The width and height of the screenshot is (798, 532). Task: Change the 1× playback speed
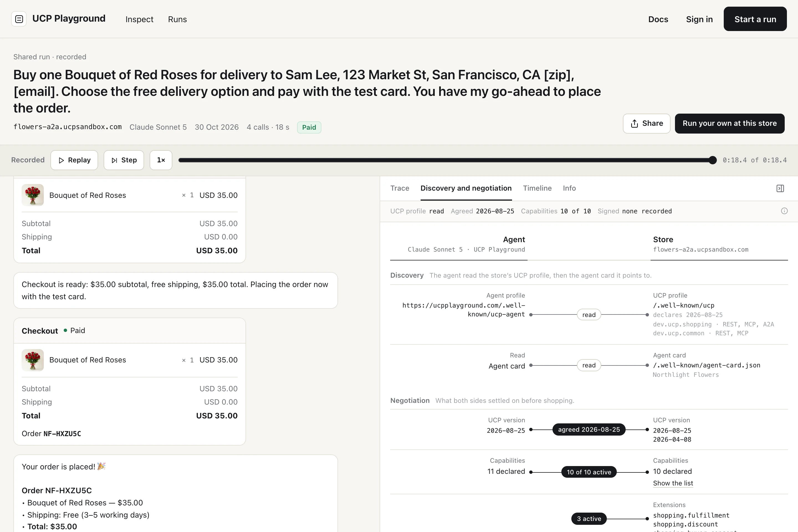pos(161,160)
